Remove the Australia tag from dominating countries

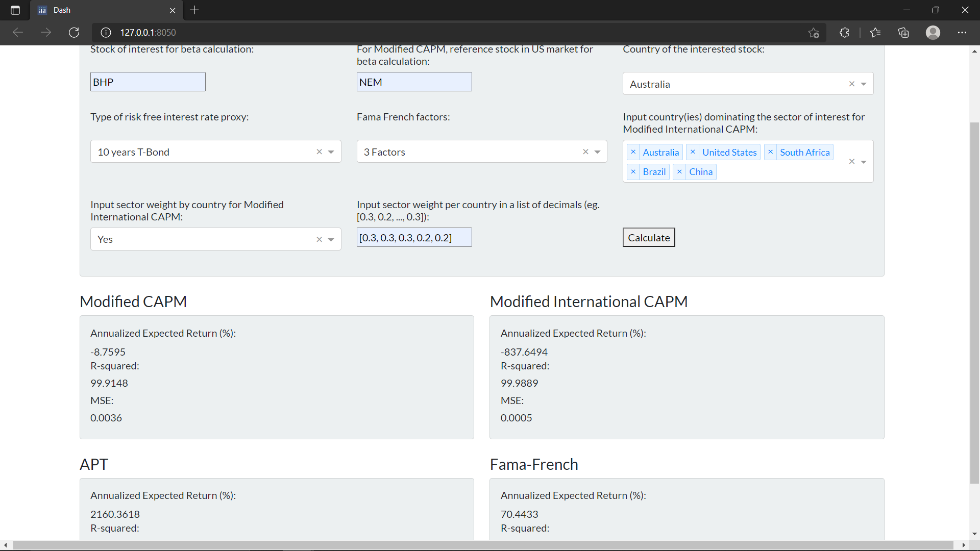pyautogui.click(x=633, y=152)
